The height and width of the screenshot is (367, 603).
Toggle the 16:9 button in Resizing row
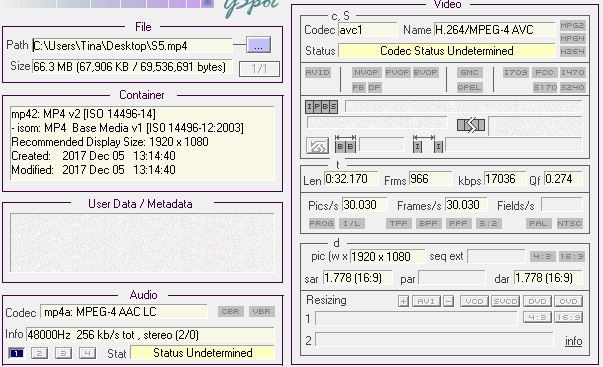point(568,317)
